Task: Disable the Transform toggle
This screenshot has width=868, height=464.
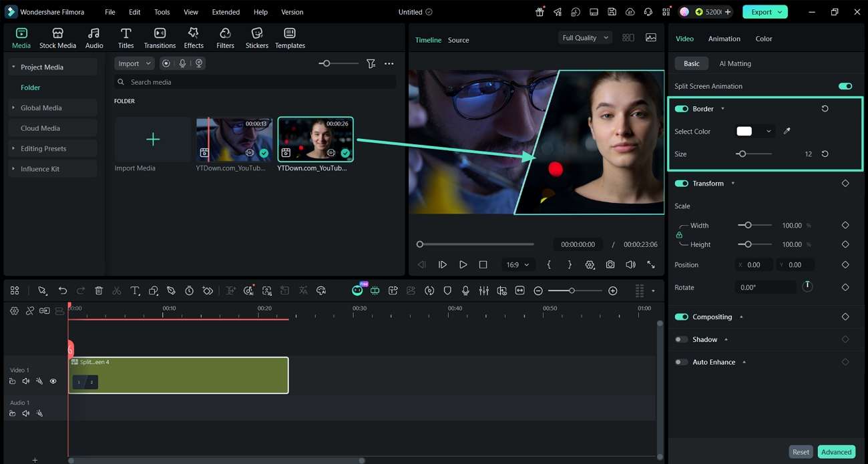Action: click(681, 183)
